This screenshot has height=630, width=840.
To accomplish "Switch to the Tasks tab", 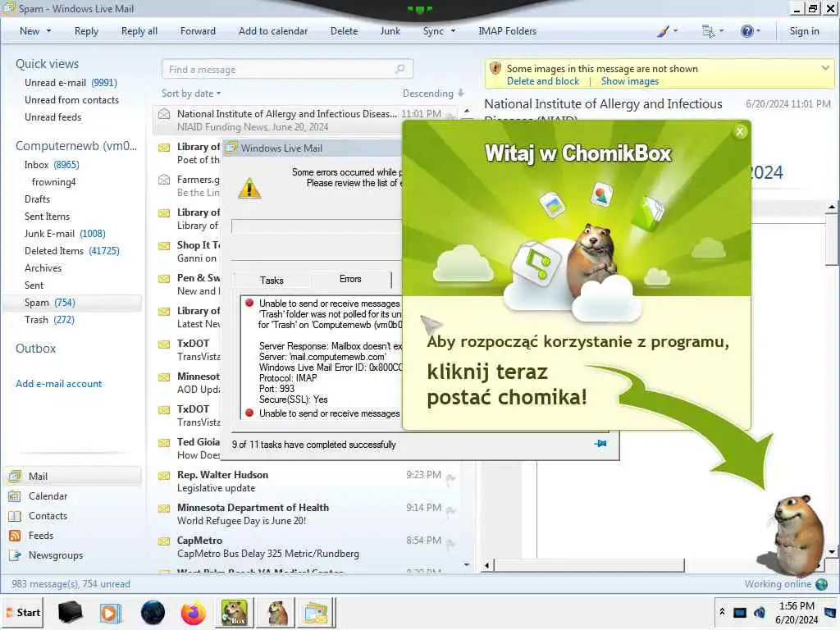I will pos(272,281).
